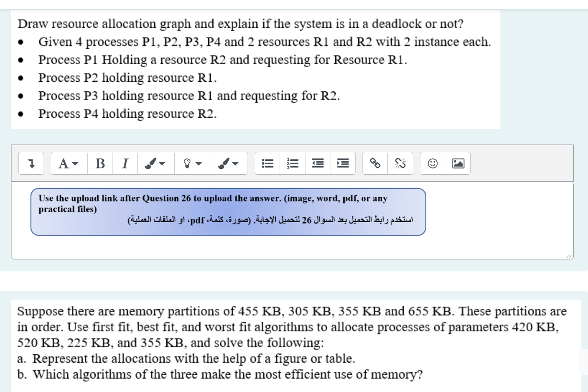Image resolution: width=588 pixels, height=392 pixels.
Task: Click 'b. Which algorithms of the three' line
Action: (x=220, y=374)
